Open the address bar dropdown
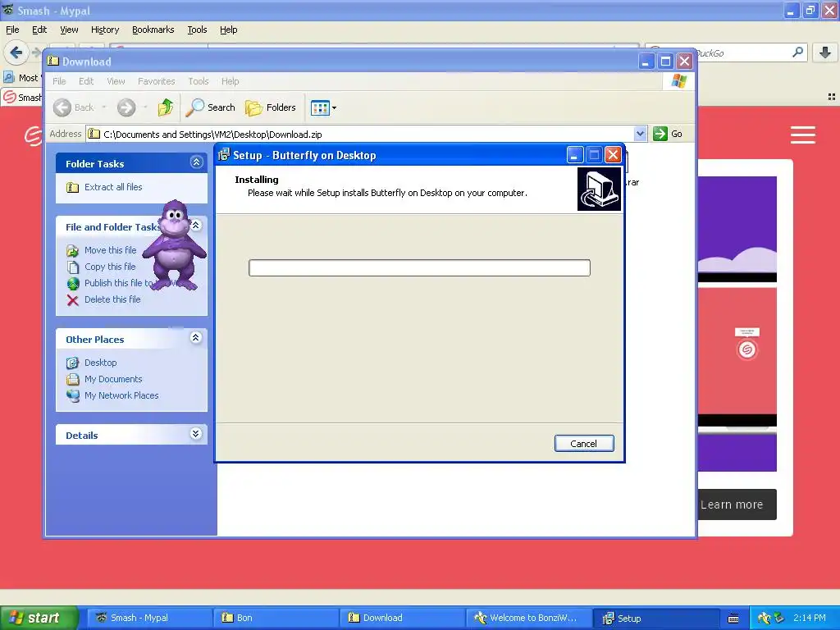Viewport: 840px width, 630px height. coord(640,134)
